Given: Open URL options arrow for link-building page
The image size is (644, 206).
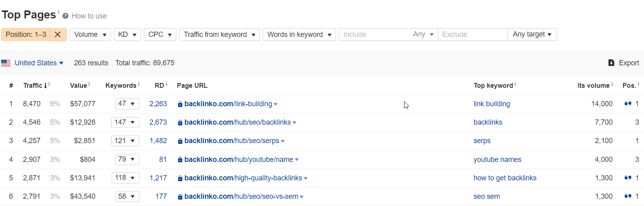Looking at the screenshot, I should click(276, 105).
